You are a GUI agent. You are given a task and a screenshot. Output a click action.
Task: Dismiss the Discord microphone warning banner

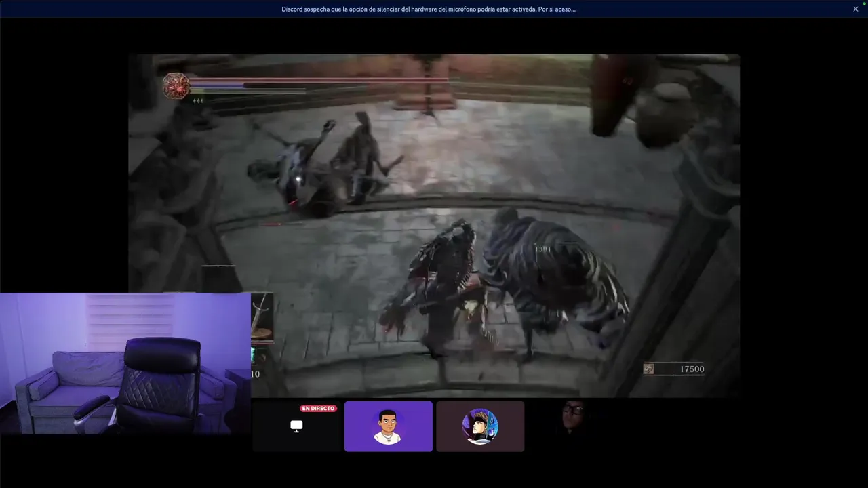tap(855, 9)
